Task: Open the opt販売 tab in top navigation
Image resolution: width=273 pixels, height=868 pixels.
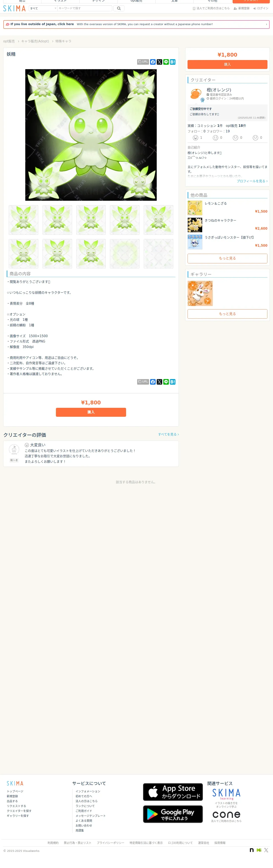Action: pos(136,1)
